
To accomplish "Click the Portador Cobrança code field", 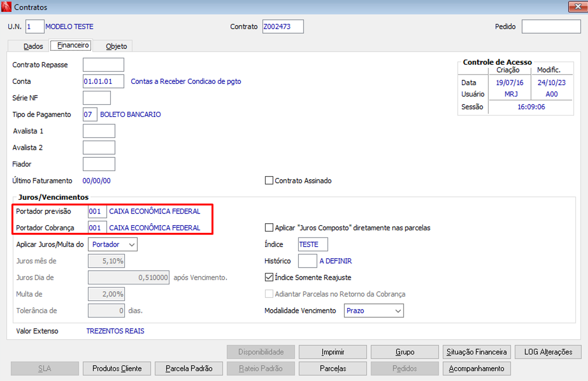I will tap(97, 228).
